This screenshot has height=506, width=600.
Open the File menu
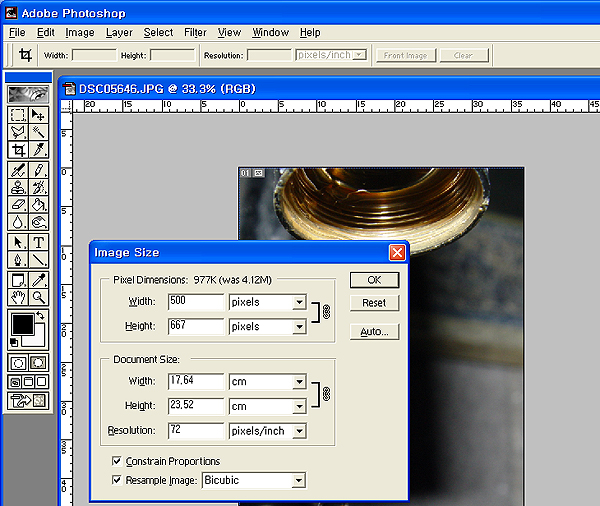17,33
